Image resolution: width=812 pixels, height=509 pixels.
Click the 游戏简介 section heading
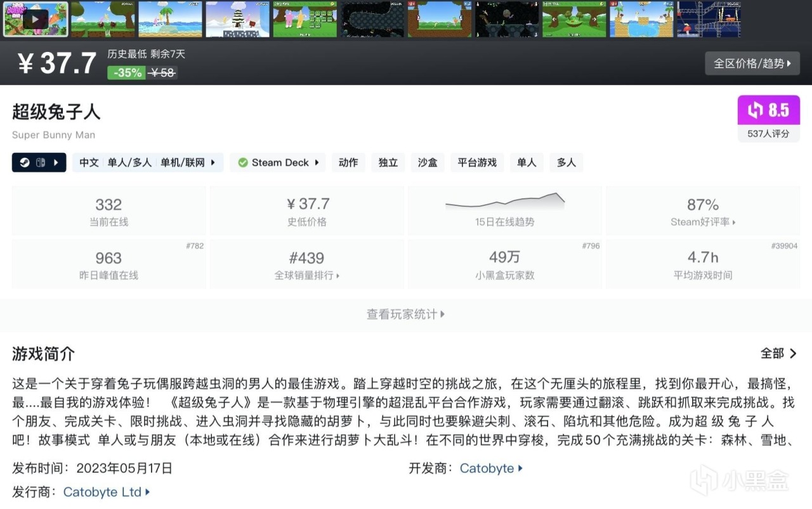[43, 354]
